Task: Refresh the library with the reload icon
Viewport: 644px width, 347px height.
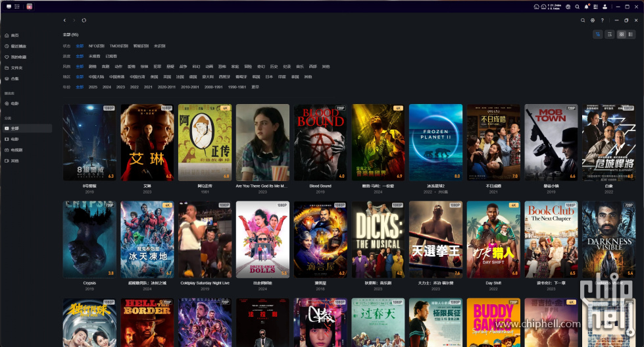Action: click(84, 20)
